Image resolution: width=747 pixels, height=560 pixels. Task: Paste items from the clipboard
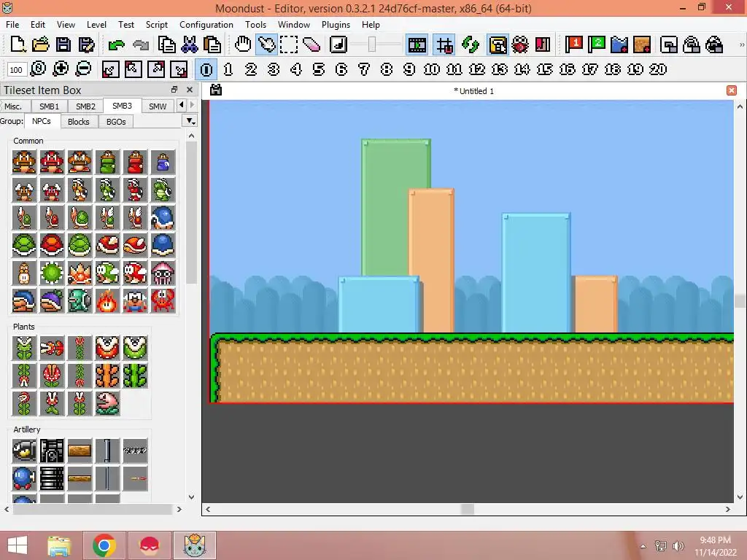(x=212, y=44)
